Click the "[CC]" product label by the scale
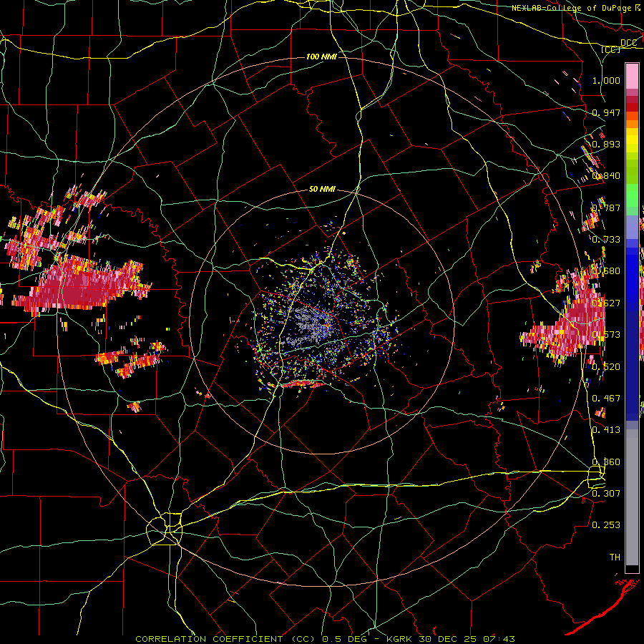 click(x=611, y=49)
